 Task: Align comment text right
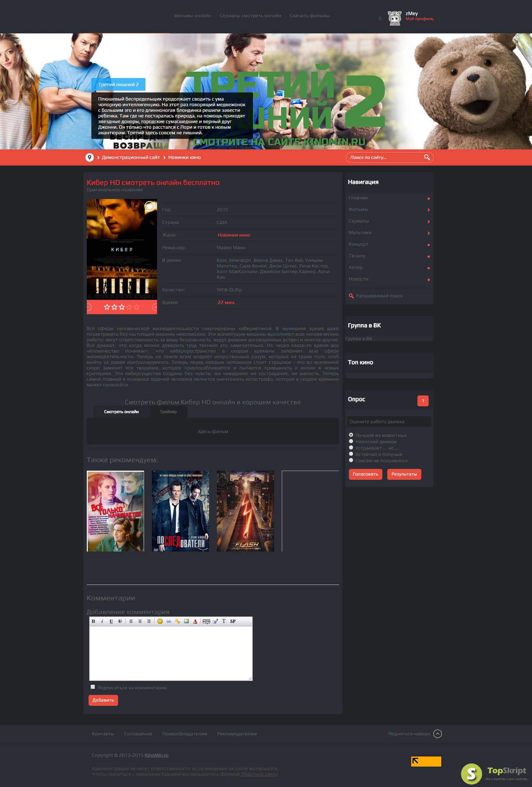[x=149, y=621]
